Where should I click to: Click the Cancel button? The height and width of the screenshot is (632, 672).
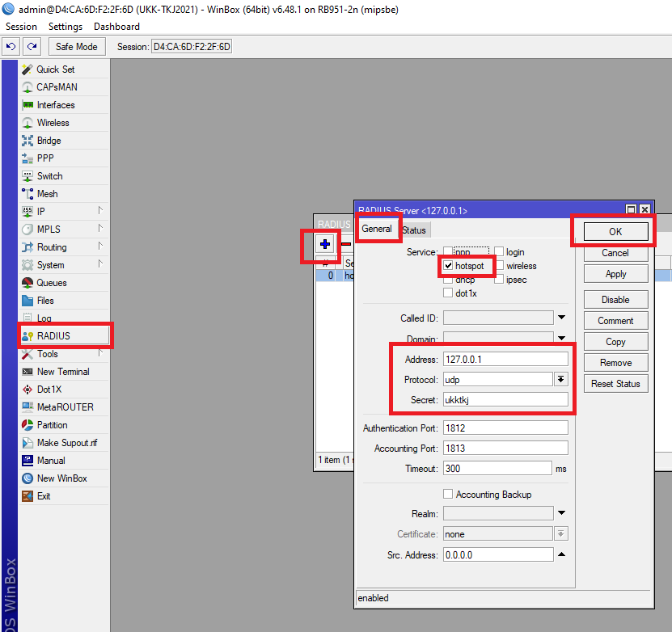click(x=615, y=253)
